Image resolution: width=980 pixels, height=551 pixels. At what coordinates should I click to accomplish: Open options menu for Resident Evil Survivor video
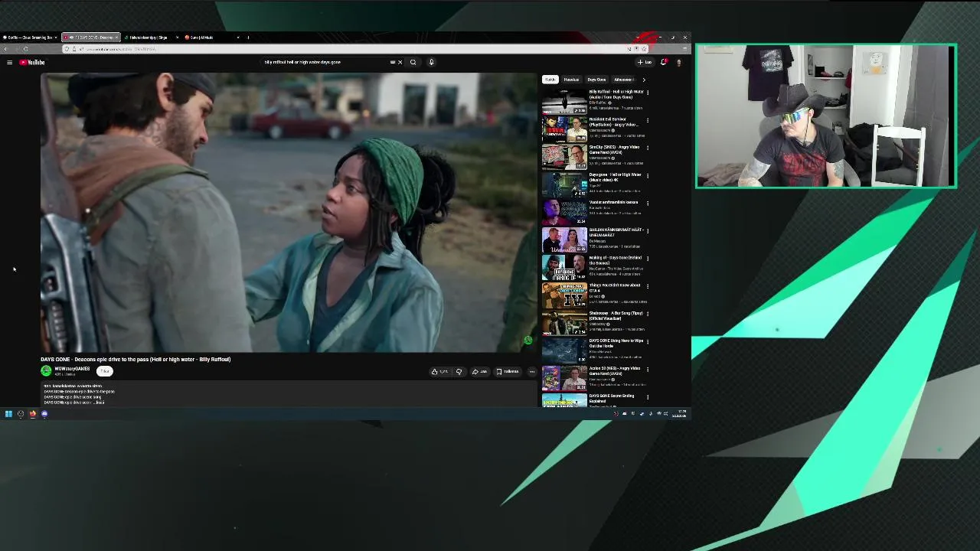click(x=648, y=120)
